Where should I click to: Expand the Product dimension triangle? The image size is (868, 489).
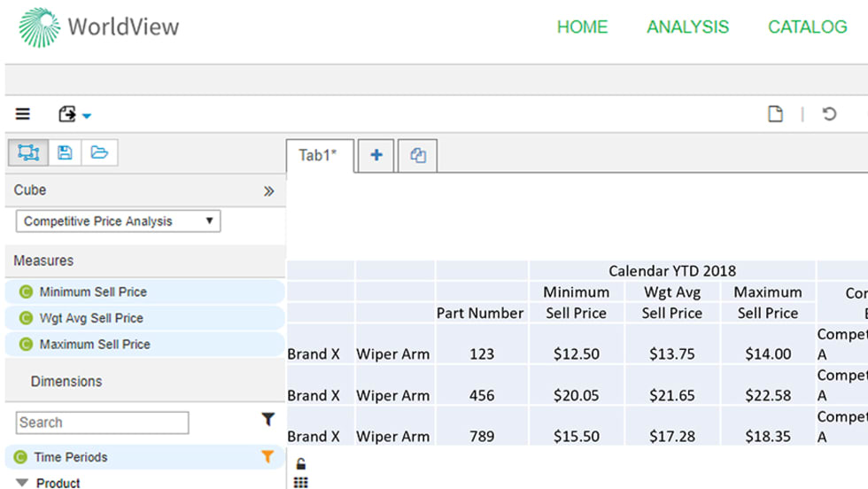pos(22,483)
